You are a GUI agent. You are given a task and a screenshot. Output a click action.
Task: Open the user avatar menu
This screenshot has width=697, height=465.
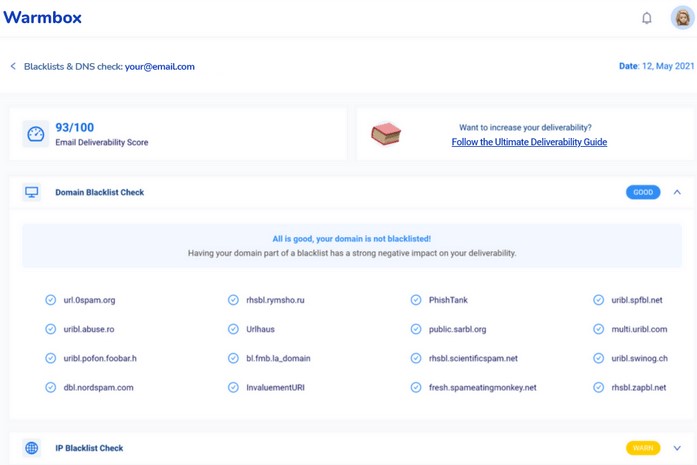(x=682, y=18)
